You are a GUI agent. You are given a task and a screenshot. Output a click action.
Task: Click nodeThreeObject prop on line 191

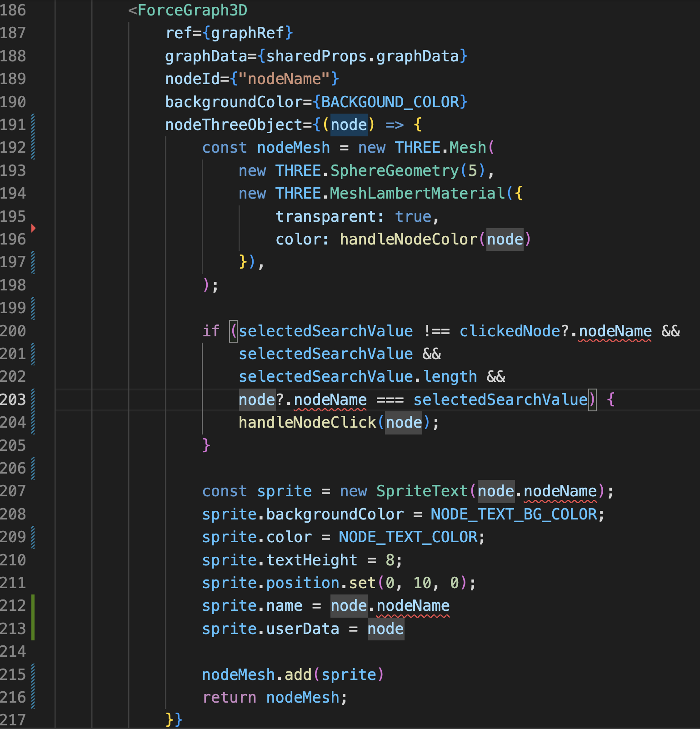234,125
